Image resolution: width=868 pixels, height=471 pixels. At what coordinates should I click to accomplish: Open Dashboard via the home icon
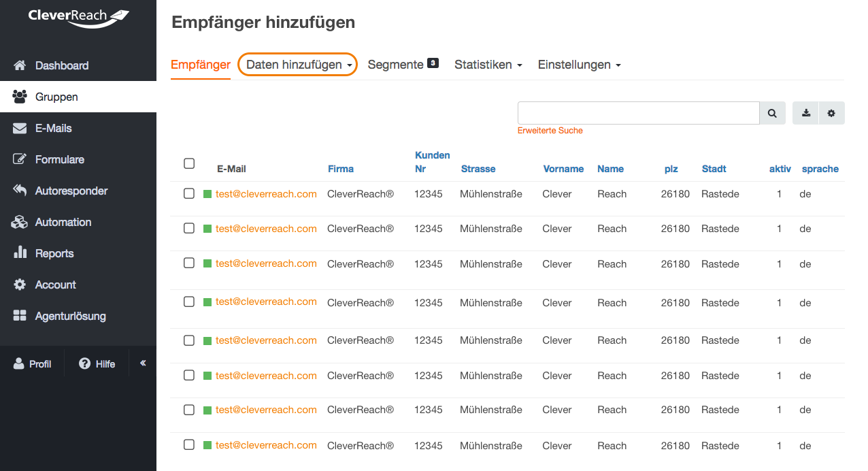click(x=20, y=65)
